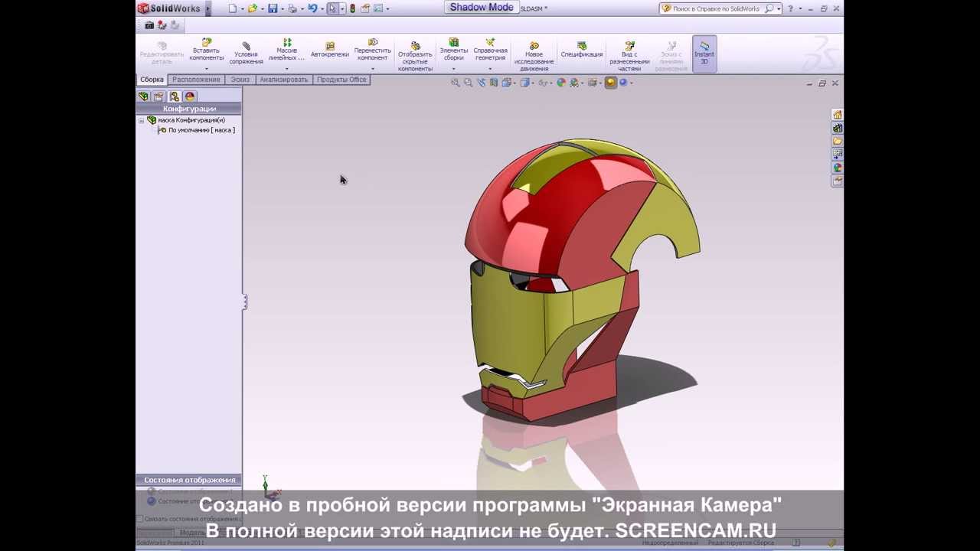
Task: Click the Undo arrow icon
Action: point(312,8)
